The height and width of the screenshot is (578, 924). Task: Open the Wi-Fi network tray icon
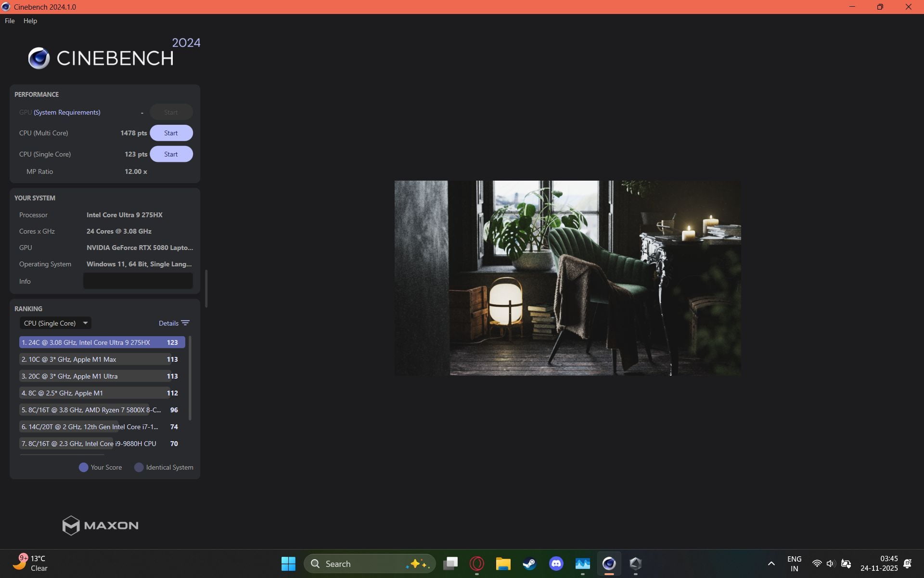[817, 564]
